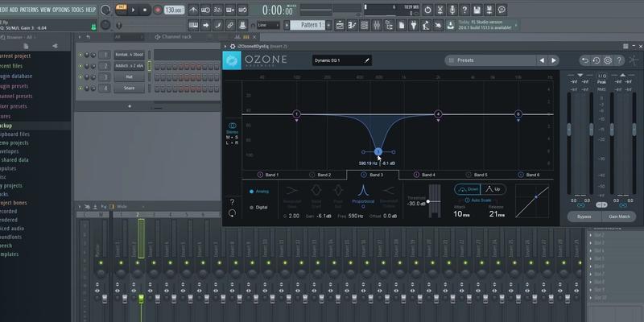The height and width of the screenshot is (322, 644).
Task: Switch to the Band 6 tab
Action: coord(529,175)
